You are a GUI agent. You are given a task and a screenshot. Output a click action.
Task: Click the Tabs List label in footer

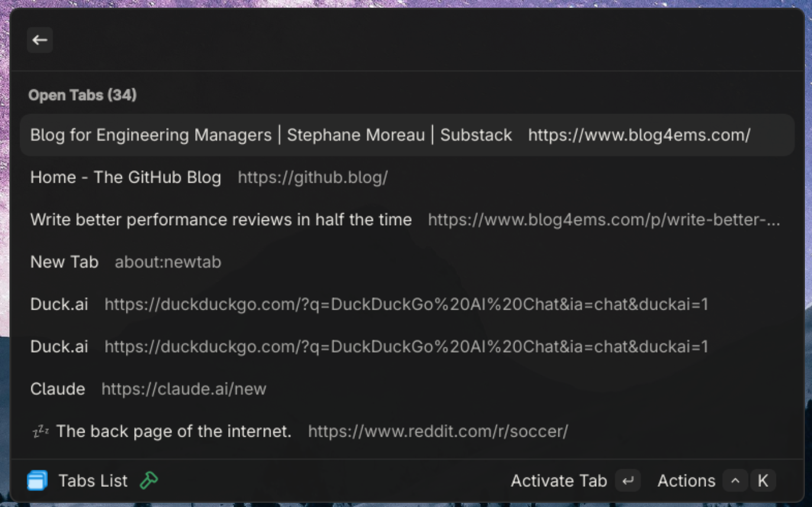coord(93,481)
